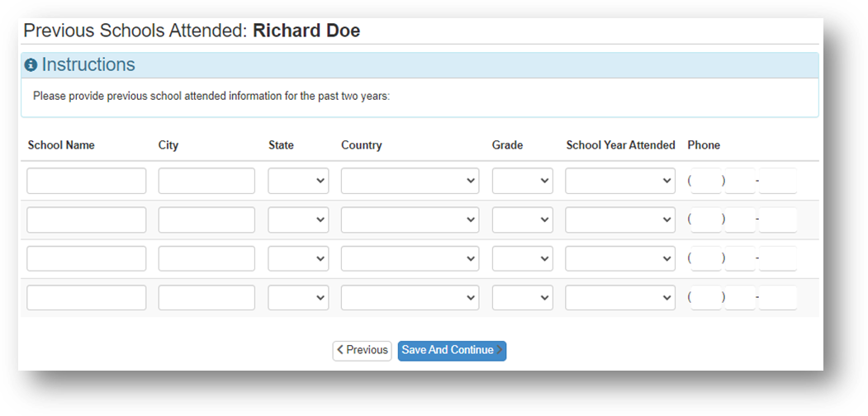Select the fourth row Grade dropdown
The height and width of the screenshot is (416, 868).
click(523, 298)
